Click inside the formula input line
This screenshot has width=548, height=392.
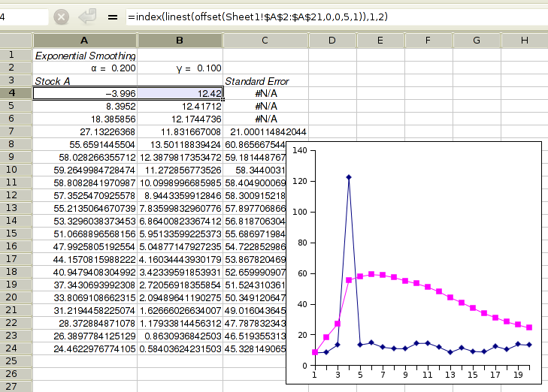coord(335,17)
